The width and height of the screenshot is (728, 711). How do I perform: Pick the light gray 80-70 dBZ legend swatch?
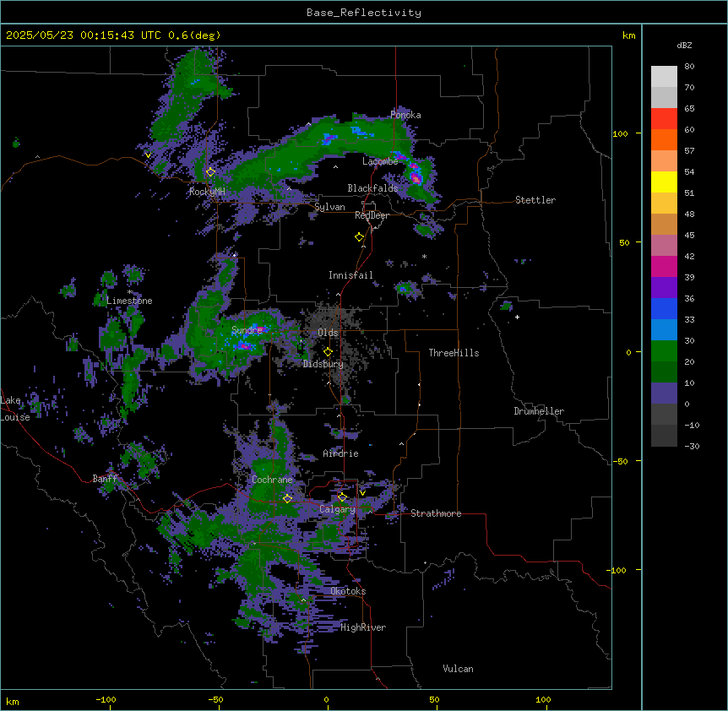tap(664, 77)
